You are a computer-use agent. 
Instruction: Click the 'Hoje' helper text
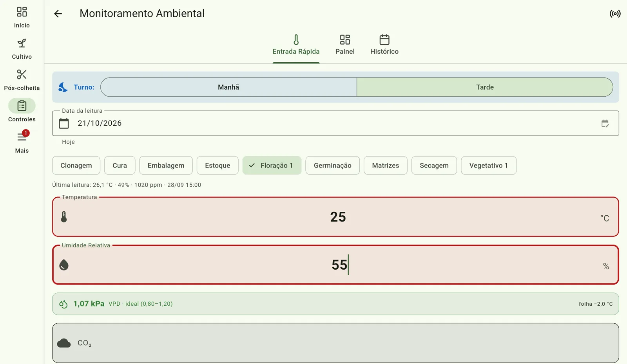[68, 142]
